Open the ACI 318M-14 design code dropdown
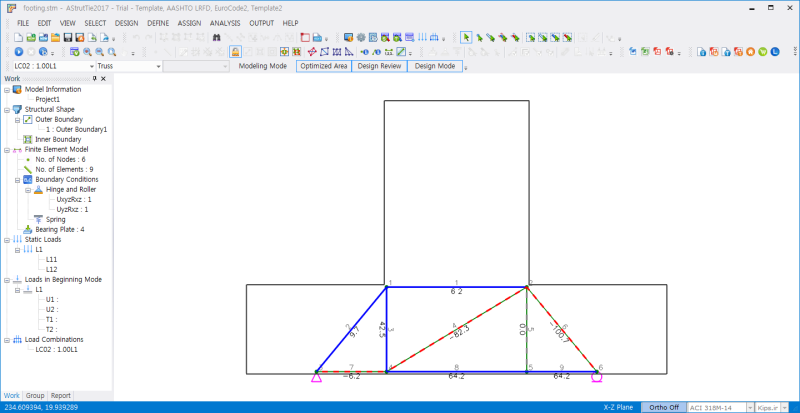 click(750, 407)
